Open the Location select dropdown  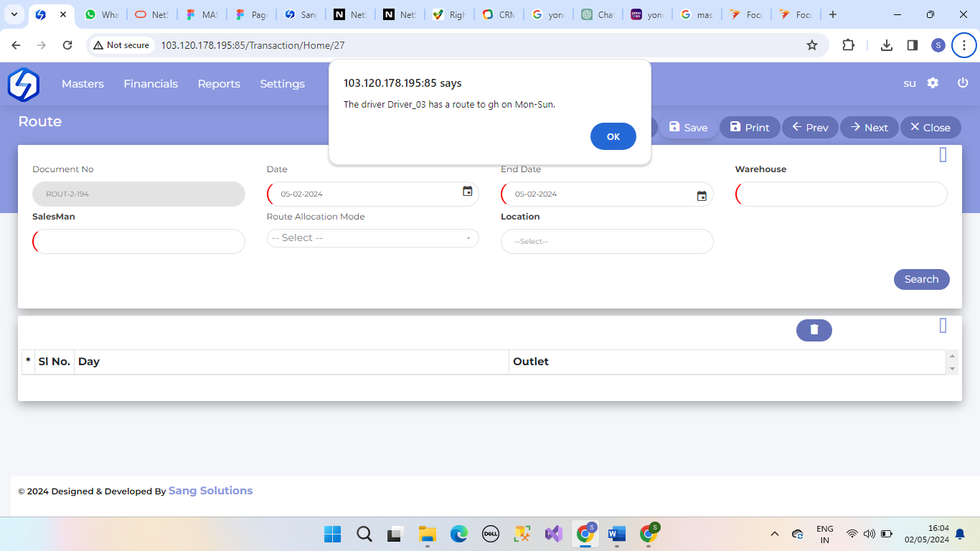[x=606, y=242]
